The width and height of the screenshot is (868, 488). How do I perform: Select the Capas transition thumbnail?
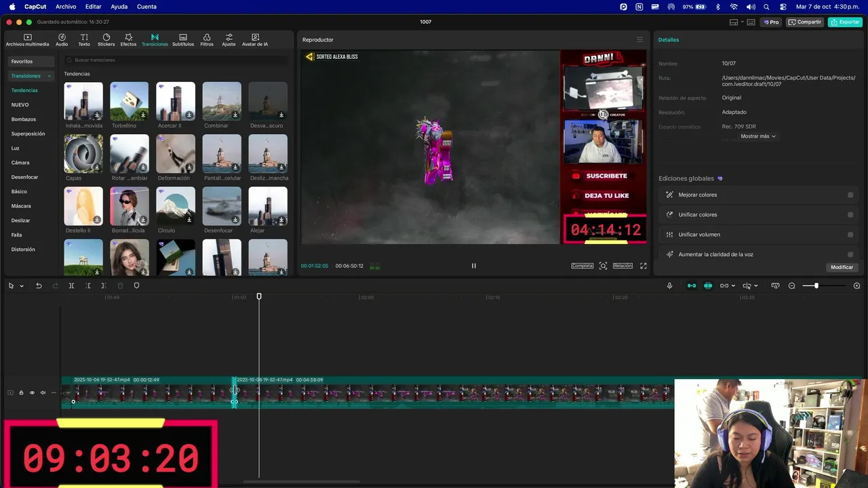[x=83, y=154]
